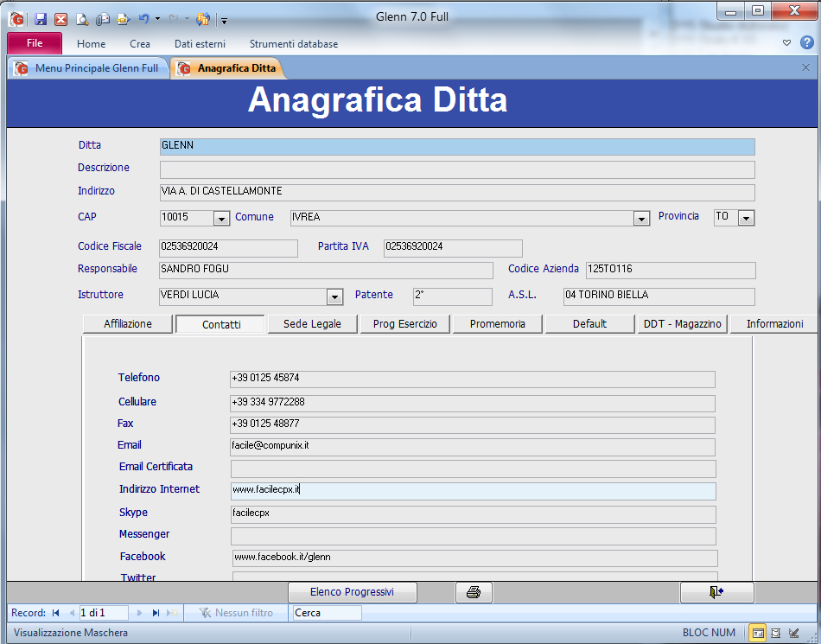Select the Anagrafica Ditta document tab
The image size is (821, 644).
coord(229,68)
